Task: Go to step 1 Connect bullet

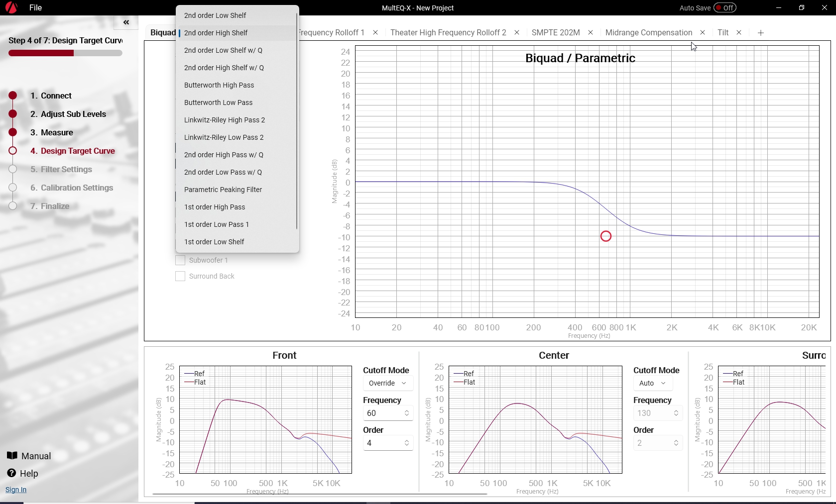Action: (x=13, y=96)
